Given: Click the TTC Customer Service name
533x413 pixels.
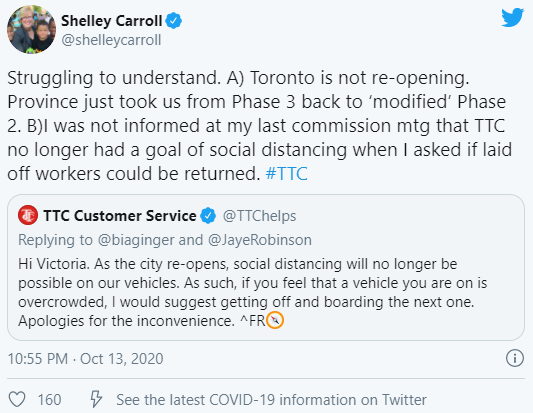Looking at the screenshot, I should [x=120, y=216].
